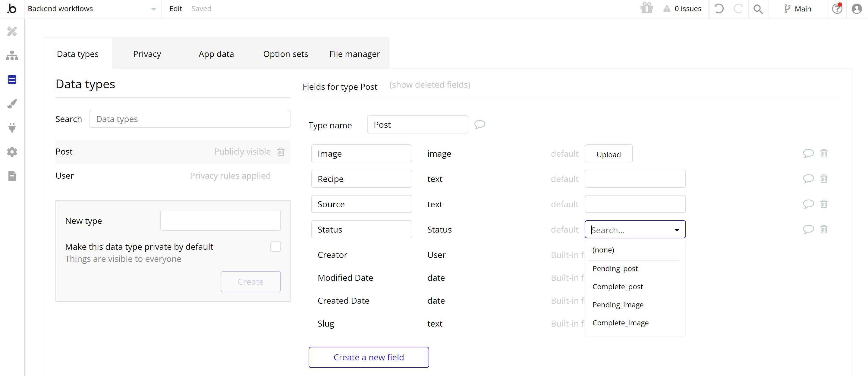Open the Workflow tab sidebar icon

pos(12,56)
